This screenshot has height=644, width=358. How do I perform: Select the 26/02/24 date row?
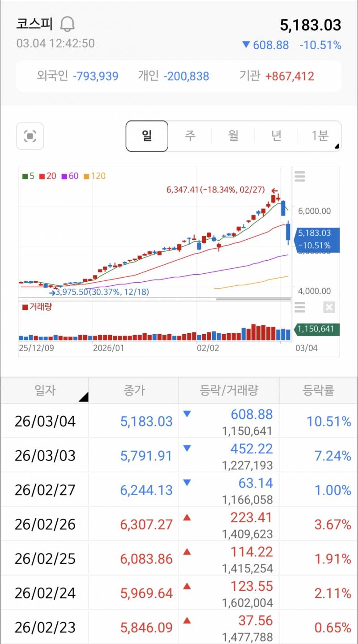tap(179, 593)
